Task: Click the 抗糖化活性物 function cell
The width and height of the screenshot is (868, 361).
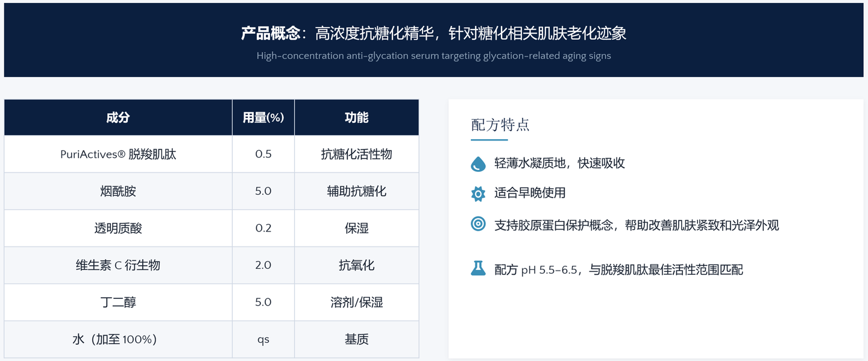Action: (x=357, y=154)
